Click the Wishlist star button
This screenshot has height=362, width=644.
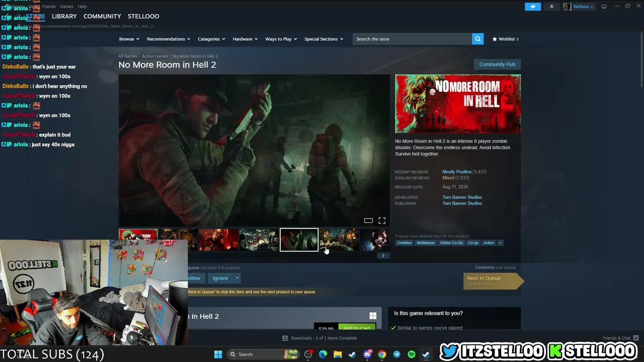(505, 39)
